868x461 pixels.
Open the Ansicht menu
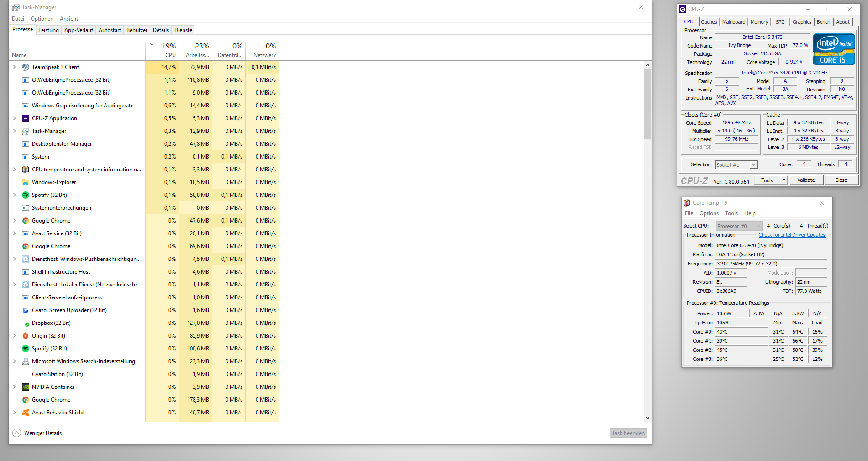pos(68,19)
